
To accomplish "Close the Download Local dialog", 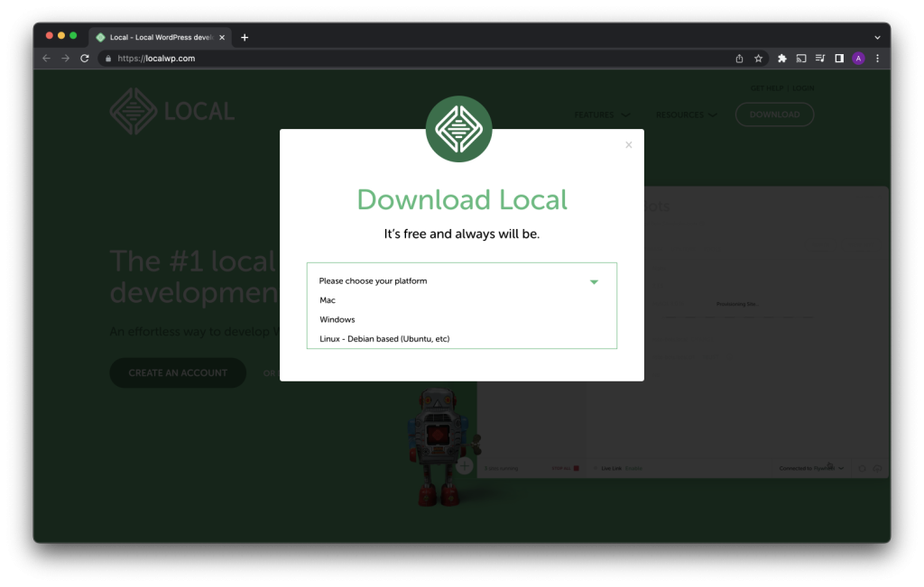I will 629,144.
